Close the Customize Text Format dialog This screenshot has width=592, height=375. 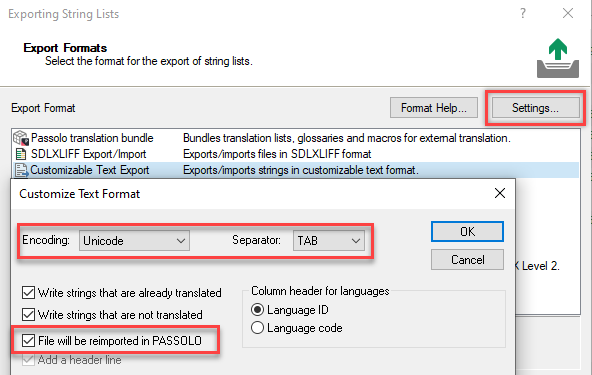500,193
